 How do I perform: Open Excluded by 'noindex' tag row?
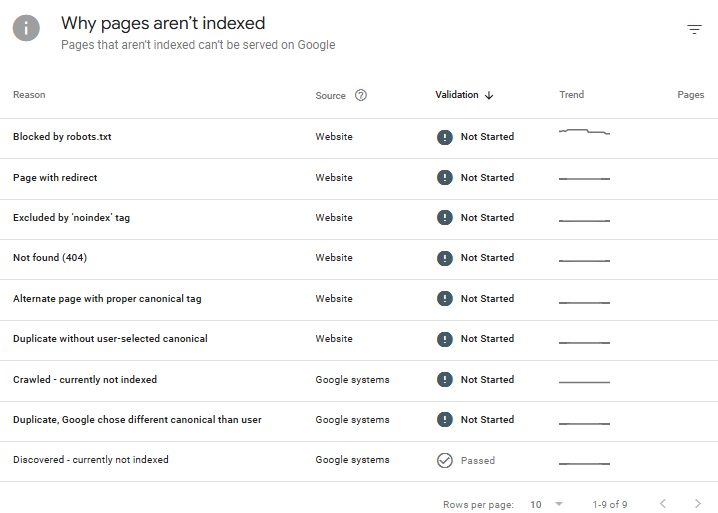click(71, 218)
